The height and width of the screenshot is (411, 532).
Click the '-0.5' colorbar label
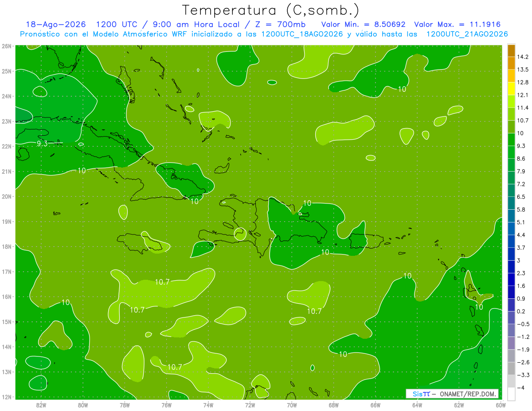(x=523, y=324)
